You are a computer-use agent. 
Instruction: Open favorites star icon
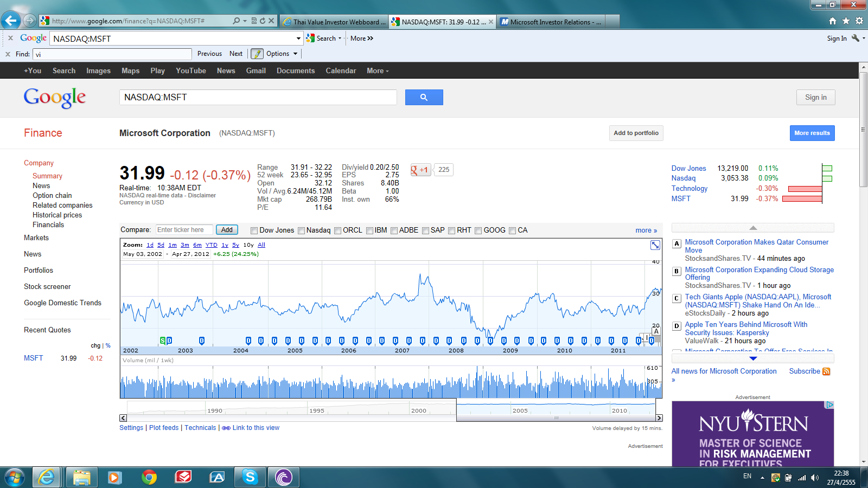846,21
